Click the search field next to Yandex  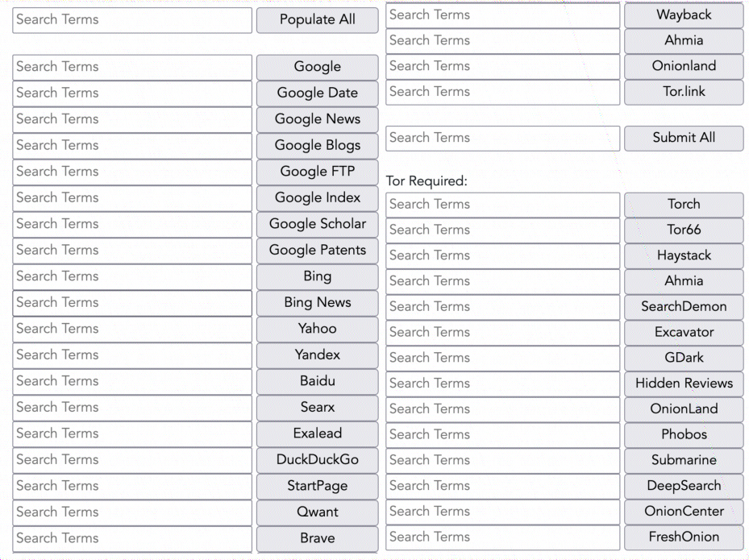click(x=132, y=355)
